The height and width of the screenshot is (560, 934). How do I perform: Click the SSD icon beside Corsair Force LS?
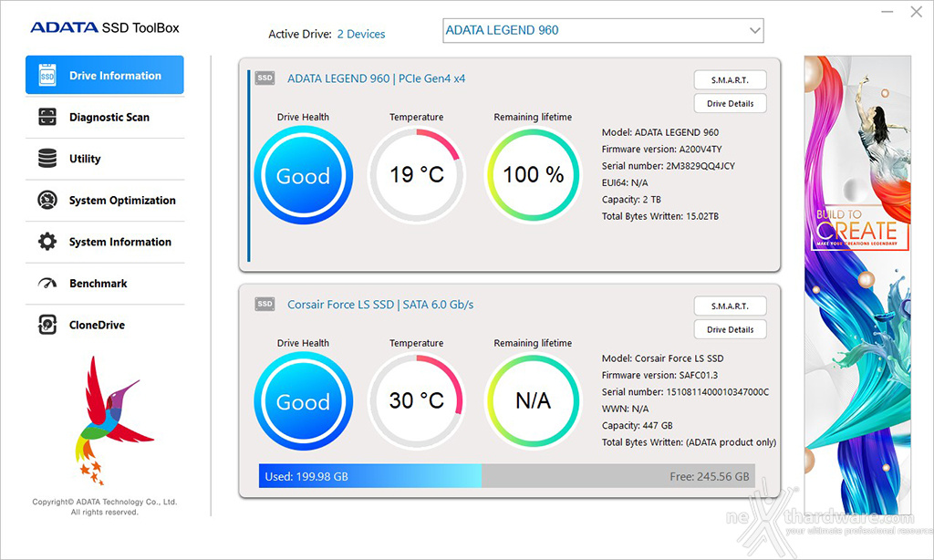pyautogui.click(x=265, y=304)
